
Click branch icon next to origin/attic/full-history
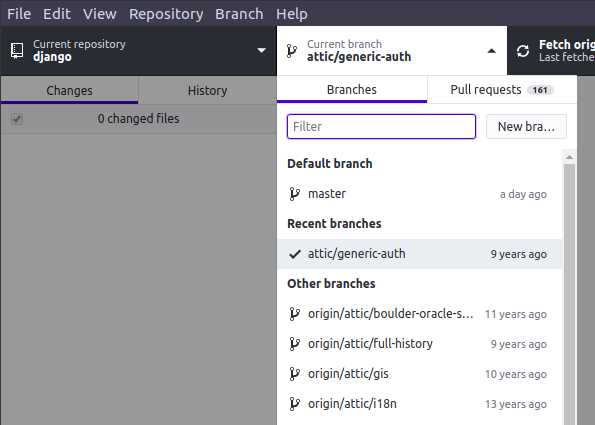point(294,344)
